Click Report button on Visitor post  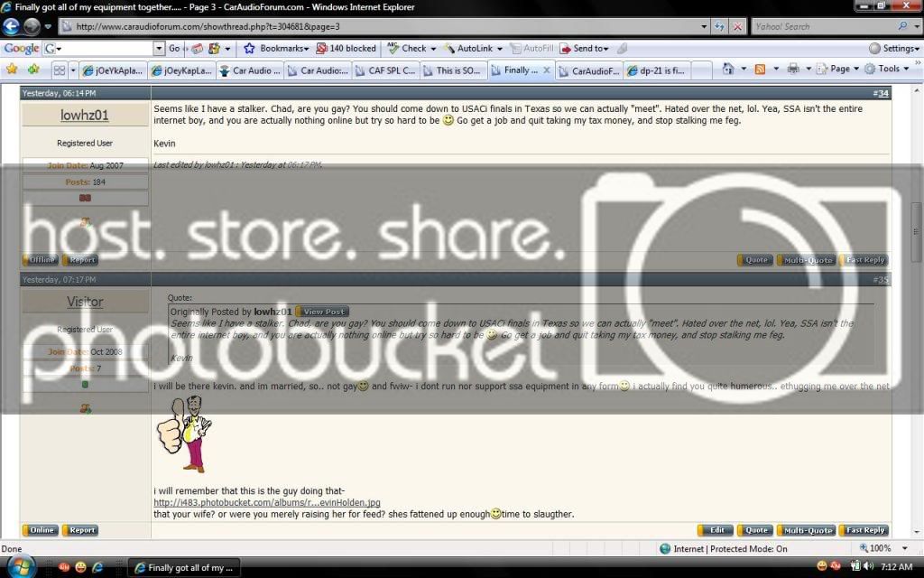[x=80, y=530]
